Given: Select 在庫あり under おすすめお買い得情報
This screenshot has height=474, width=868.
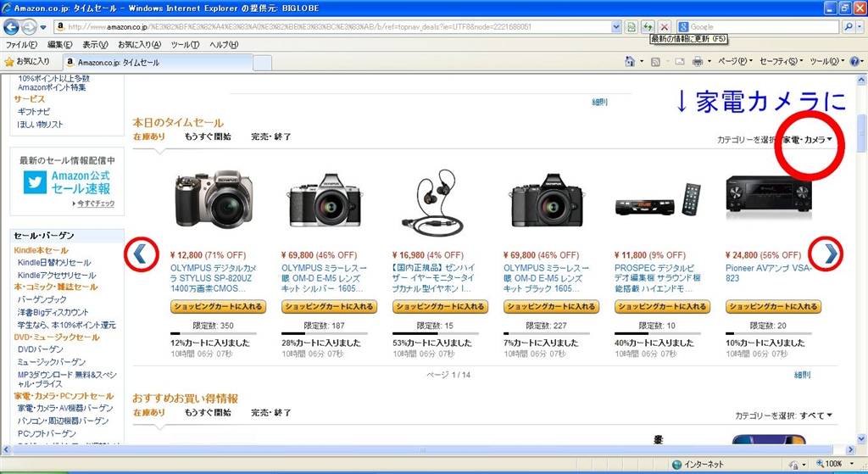Looking at the screenshot, I should click(149, 413).
